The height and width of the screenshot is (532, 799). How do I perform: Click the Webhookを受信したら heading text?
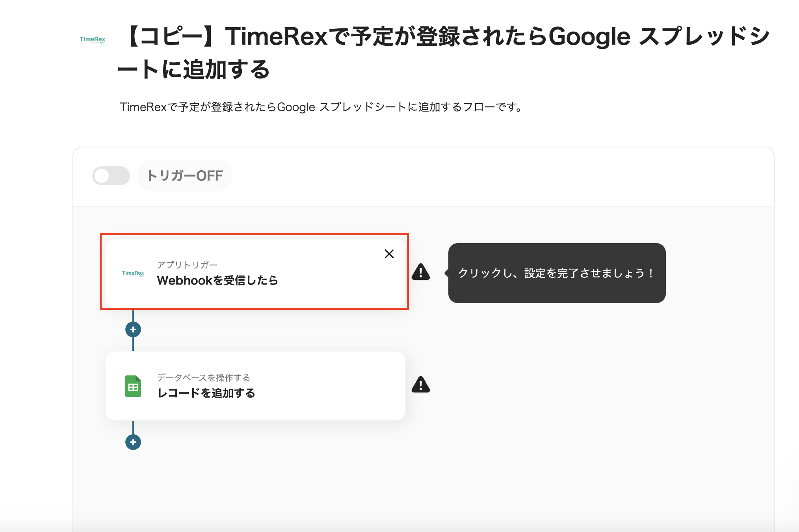point(217,281)
